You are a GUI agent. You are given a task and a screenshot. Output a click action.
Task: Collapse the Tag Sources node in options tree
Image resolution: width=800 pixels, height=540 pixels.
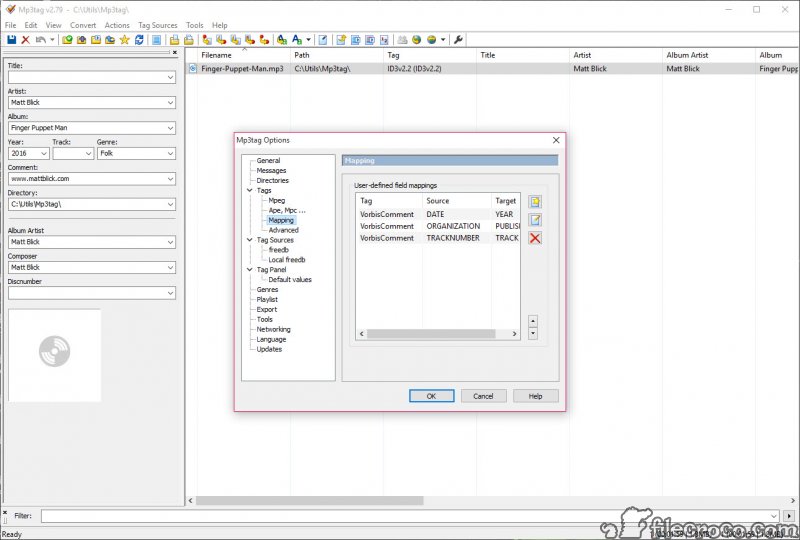[x=249, y=240]
